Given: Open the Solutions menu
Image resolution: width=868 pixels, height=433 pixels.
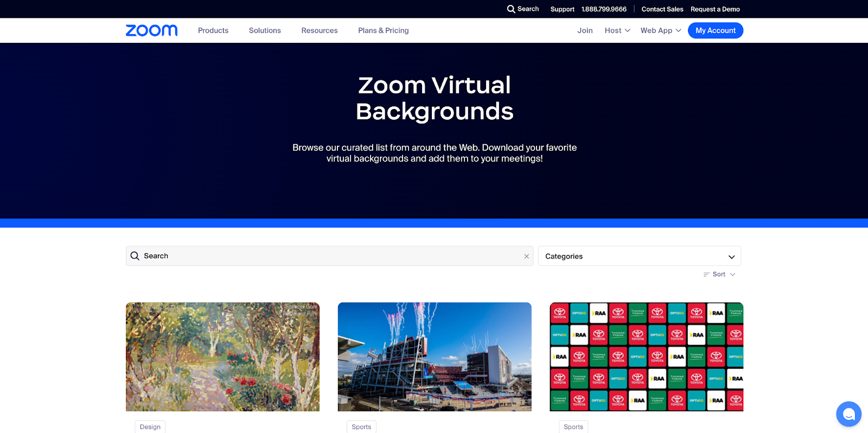Looking at the screenshot, I should 265,30.
